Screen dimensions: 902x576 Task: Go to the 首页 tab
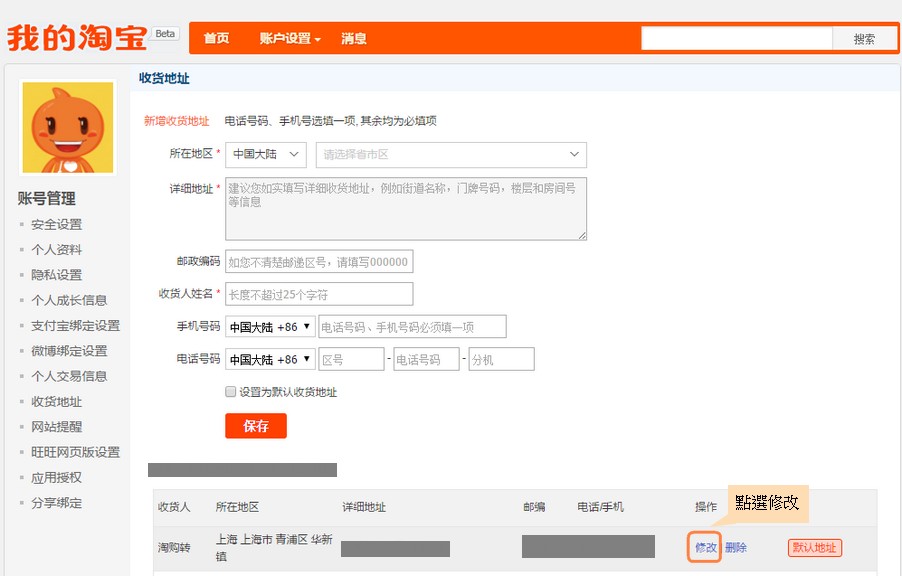coord(216,39)
